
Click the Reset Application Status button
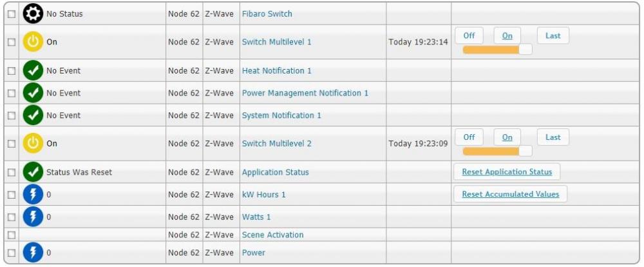tap(507, 172)
